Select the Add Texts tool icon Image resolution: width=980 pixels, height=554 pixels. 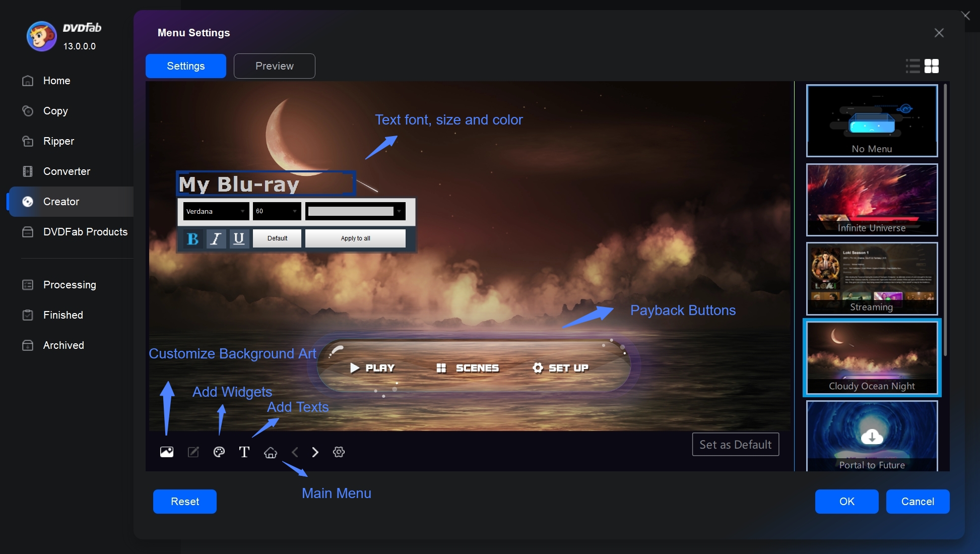[x=244, y=452]
